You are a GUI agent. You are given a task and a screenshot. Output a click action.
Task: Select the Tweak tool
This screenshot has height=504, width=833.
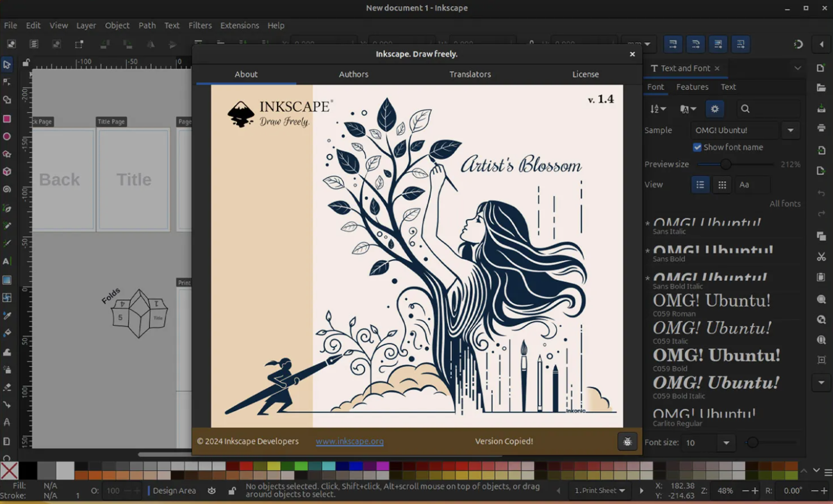(6, 352)
